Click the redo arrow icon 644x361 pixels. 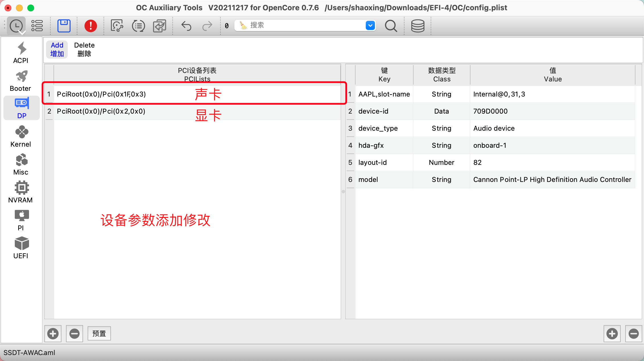(x=207, y=26)
